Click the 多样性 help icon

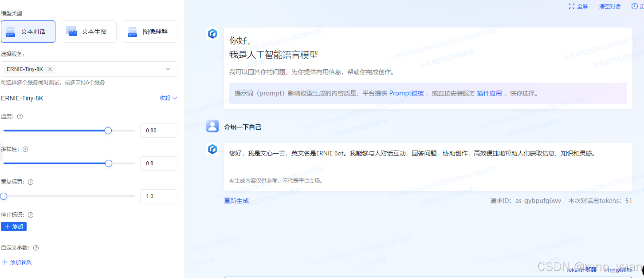coord(25,149)
